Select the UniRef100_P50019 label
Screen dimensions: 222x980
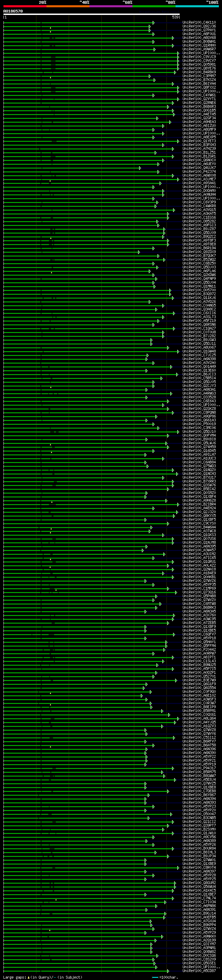click(x=199, y=424)
